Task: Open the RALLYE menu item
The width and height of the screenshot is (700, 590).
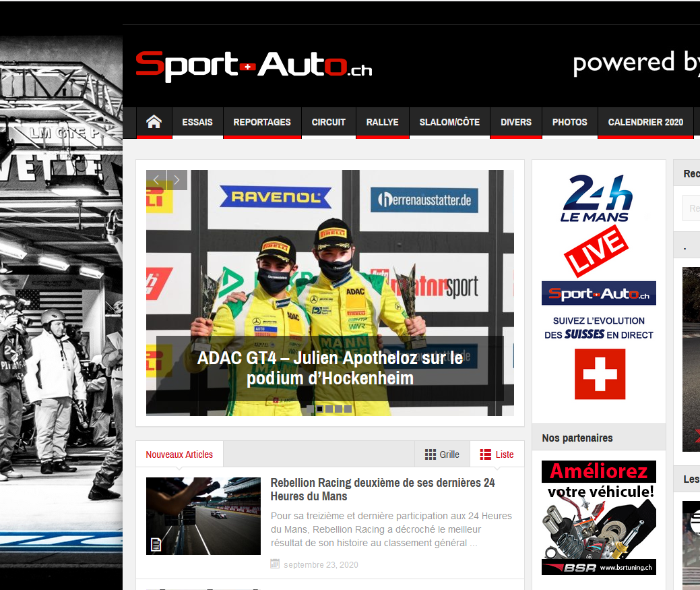Action: tap(383, 122)
